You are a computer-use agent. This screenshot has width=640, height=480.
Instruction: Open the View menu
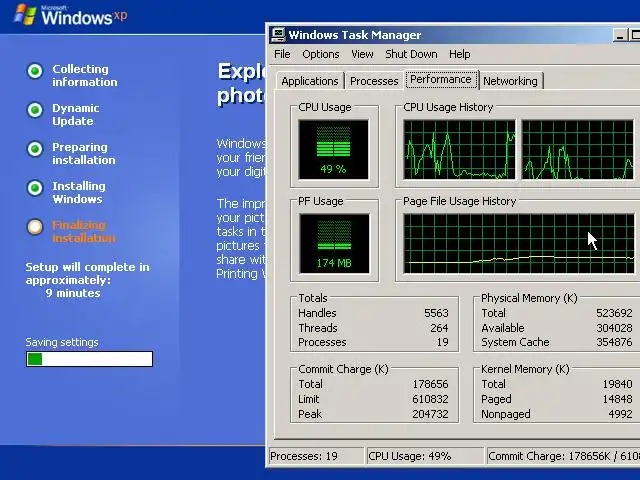(x=362, y=54)
